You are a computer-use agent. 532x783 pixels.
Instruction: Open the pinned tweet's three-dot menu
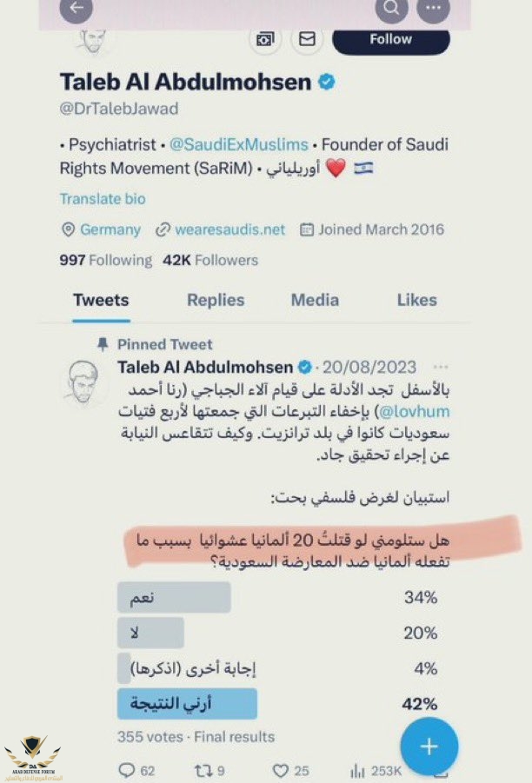point(442,367)
